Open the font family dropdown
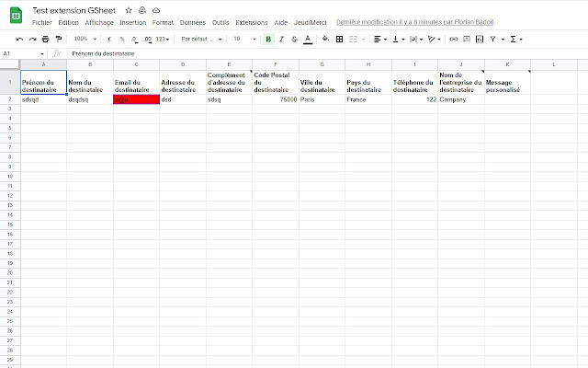588x368 pixels. point(201,39)
